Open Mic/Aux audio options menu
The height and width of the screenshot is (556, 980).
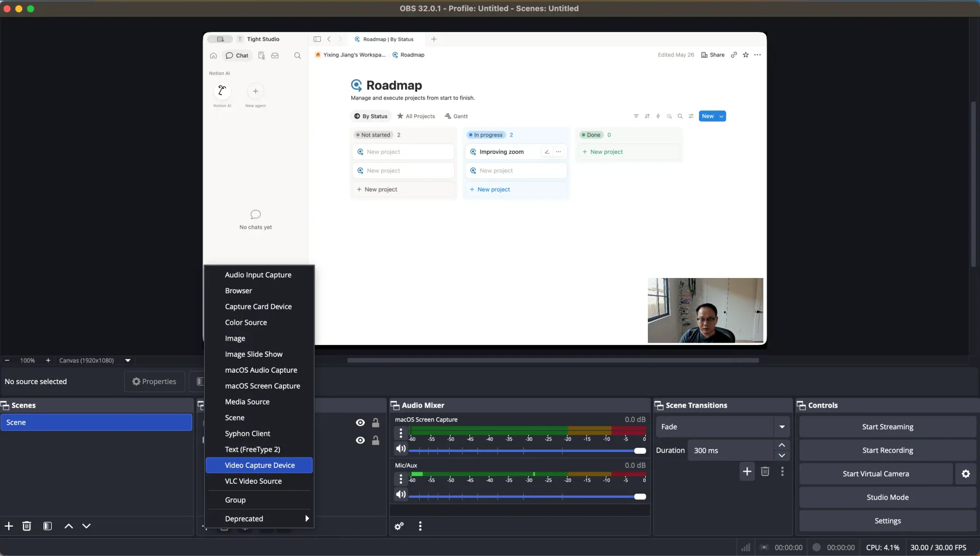(x=401, y=479)
